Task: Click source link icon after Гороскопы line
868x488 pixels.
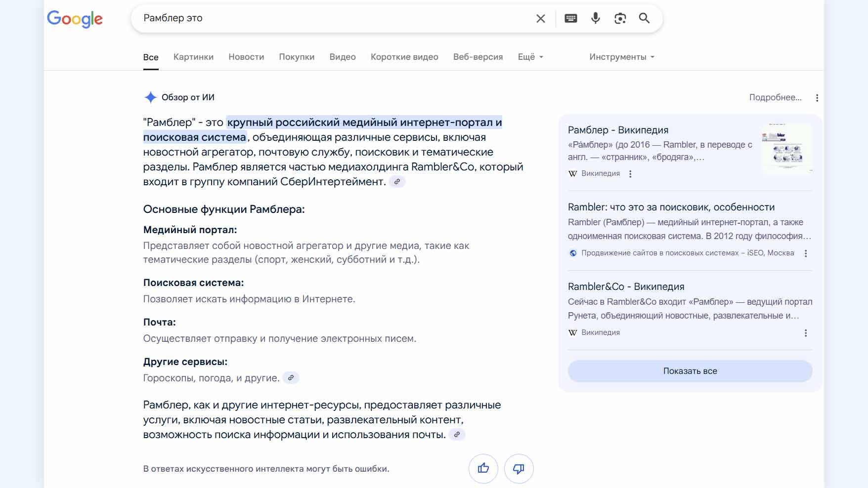Action: pos(291,378)
